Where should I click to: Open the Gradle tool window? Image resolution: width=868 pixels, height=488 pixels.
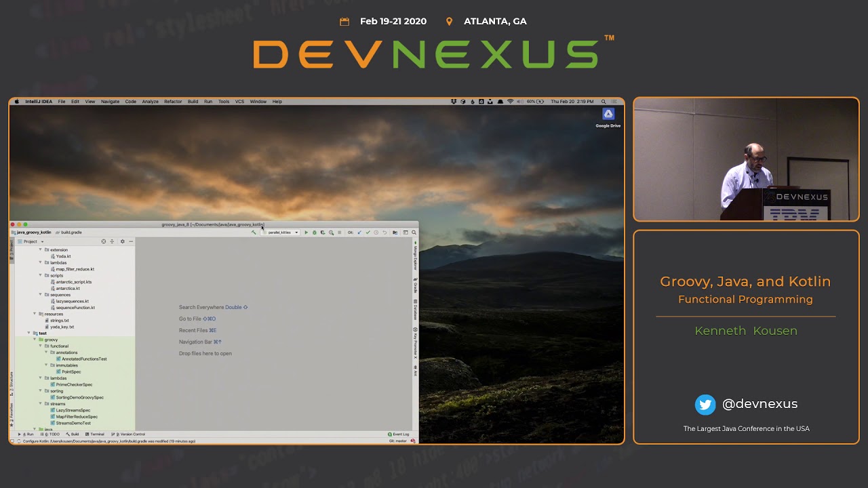416,287
